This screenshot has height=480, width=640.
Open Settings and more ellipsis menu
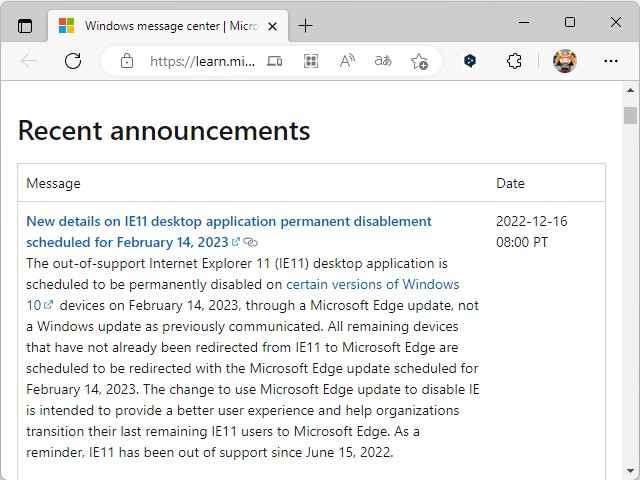click(x=611, y=61)
